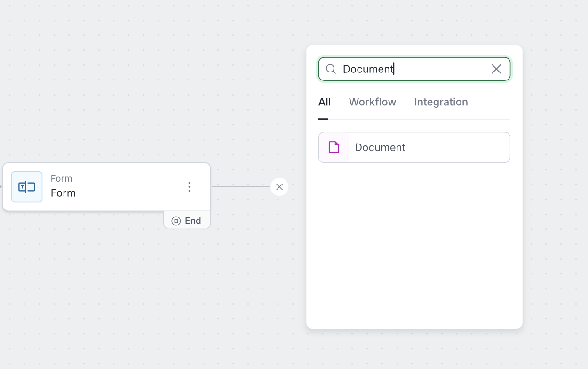
Task: Click the blue Form node icon
Action: pyautogui.click(x=27, y=187)
